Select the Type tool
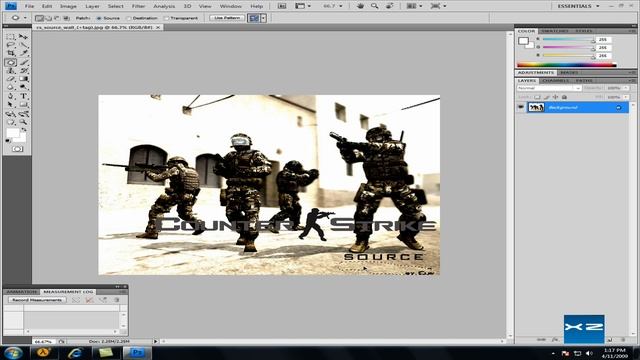This screenshot has width=640, height=360. tap(23, 96)
